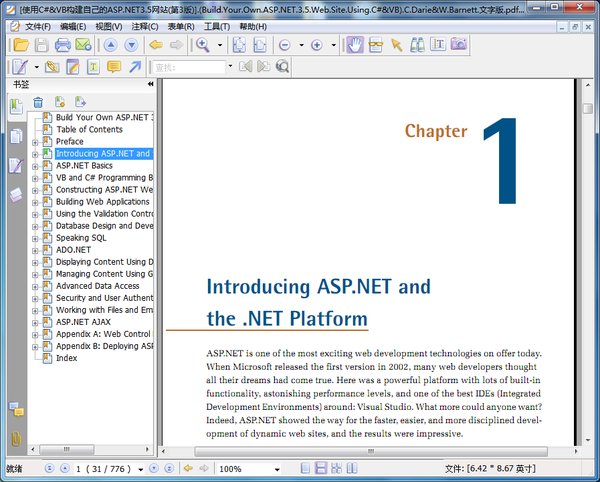Enable facing pages layout in status bar

pyautogui.click(x=352, y=468)
